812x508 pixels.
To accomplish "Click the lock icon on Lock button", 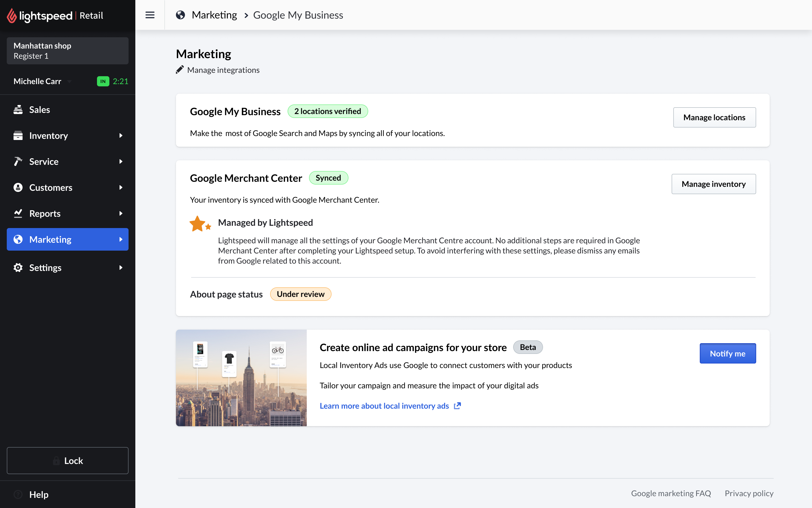I will click(x=56, y=461).
